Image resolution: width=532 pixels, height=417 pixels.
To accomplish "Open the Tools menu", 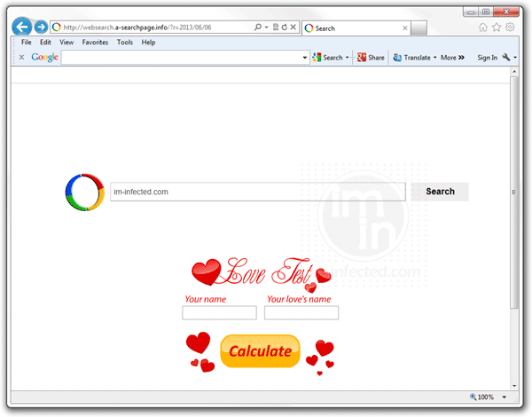I will coord(125,42).
